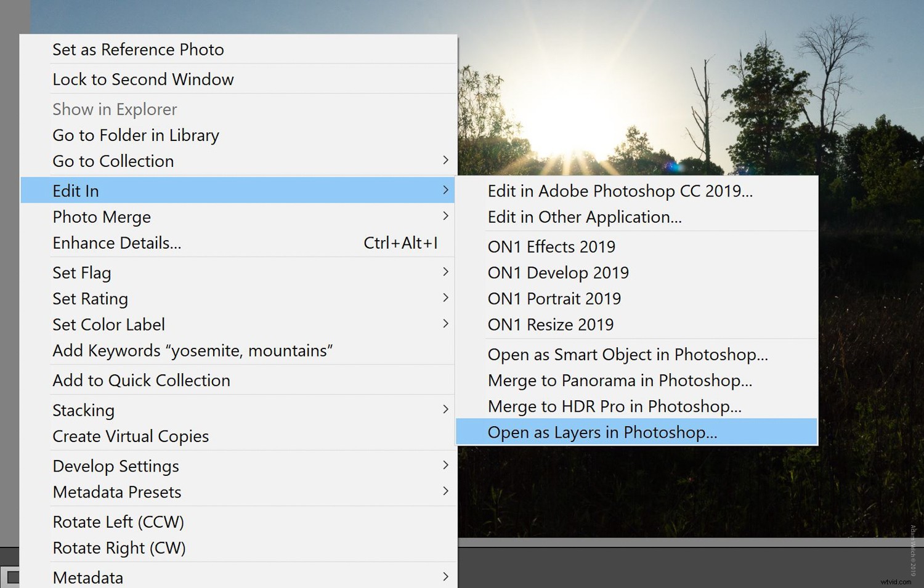Expand the Develop Settings submenu

pos(116,466)
